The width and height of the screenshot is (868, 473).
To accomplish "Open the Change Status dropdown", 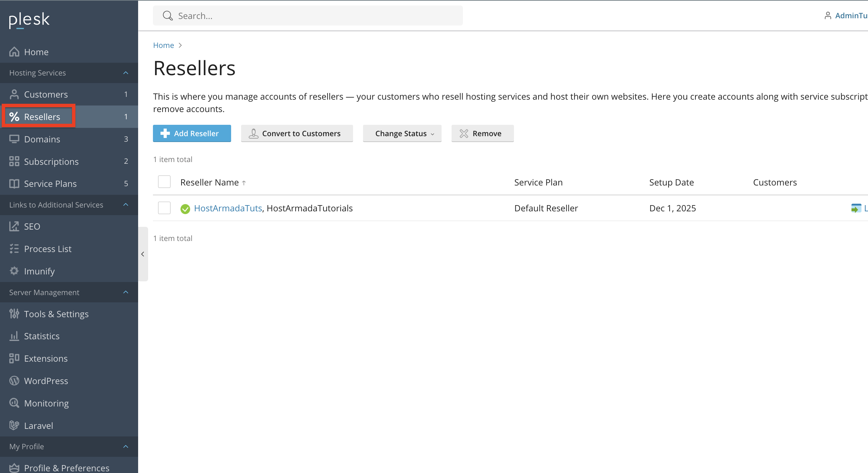I will coord(402,133).
